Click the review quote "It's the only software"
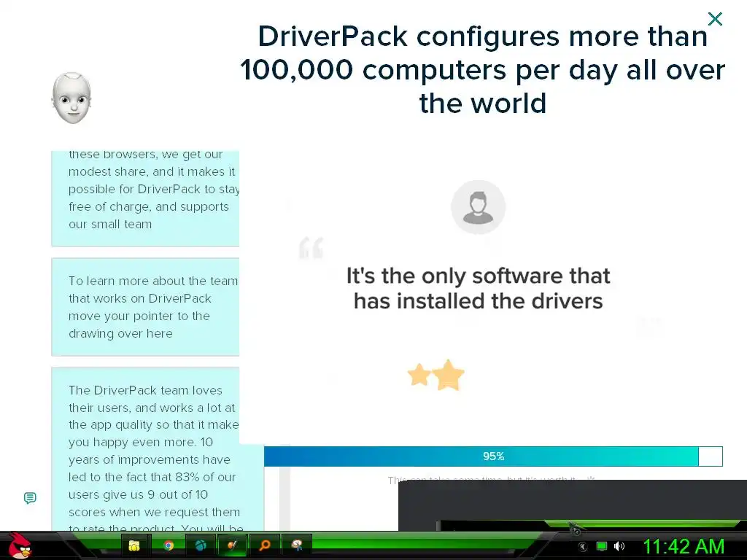Viewport: 747px width, 560px height. [478, 288]
